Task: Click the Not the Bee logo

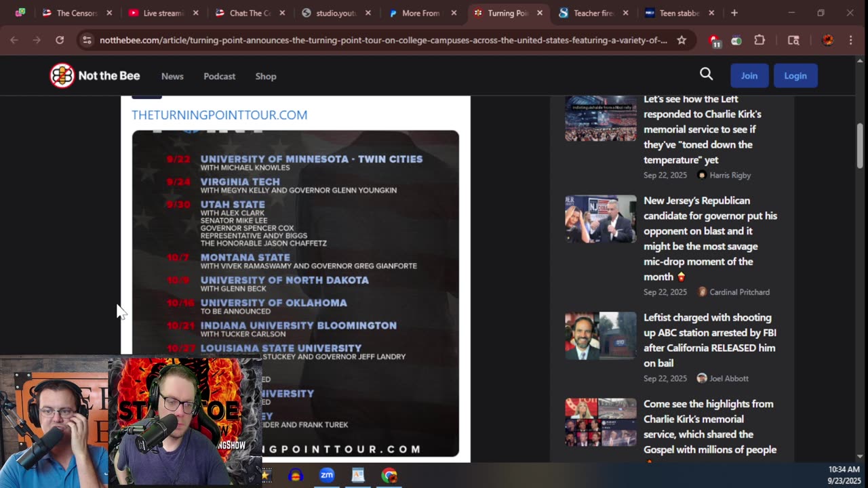Action: [95, 76]
